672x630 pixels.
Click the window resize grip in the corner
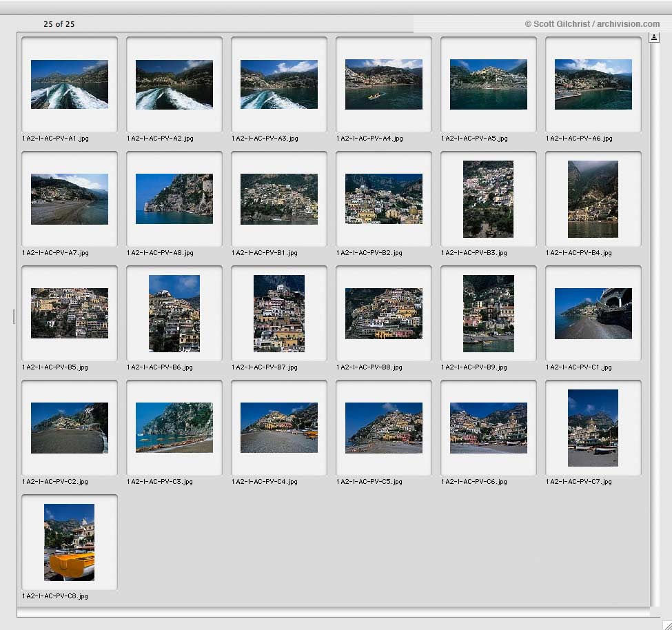[666, 624]
